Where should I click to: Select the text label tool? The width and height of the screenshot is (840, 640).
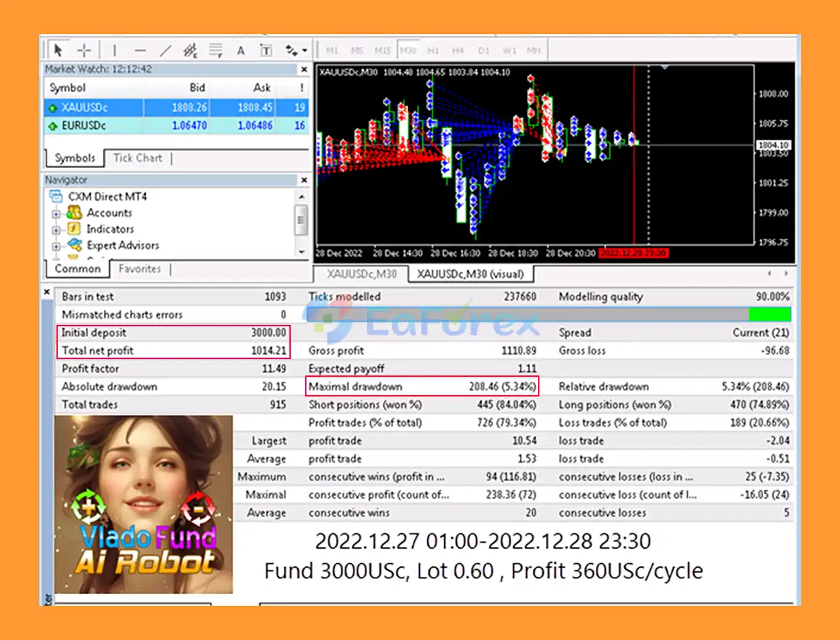pos(266,51)
